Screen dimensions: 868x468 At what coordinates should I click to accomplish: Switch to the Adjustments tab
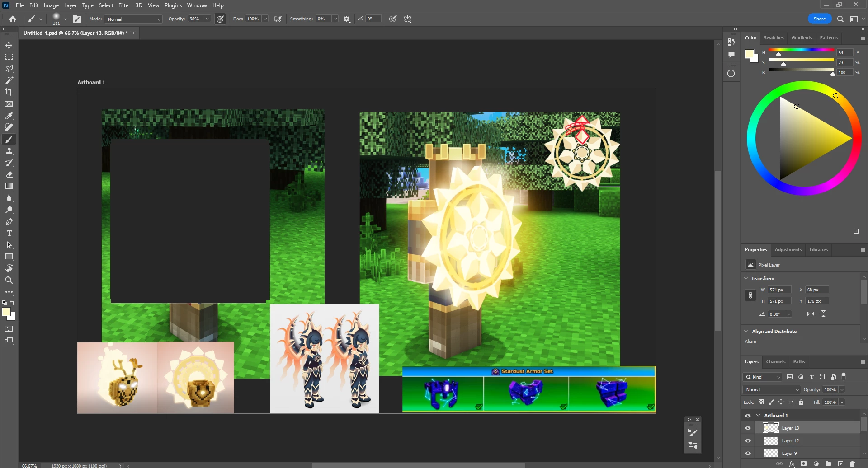788,250
